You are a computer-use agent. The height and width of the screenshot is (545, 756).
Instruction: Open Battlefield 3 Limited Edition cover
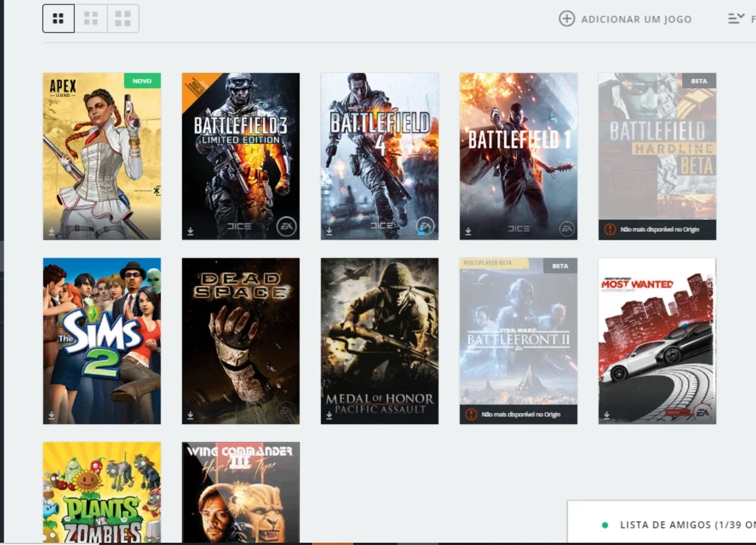click(x=241, y=156)
